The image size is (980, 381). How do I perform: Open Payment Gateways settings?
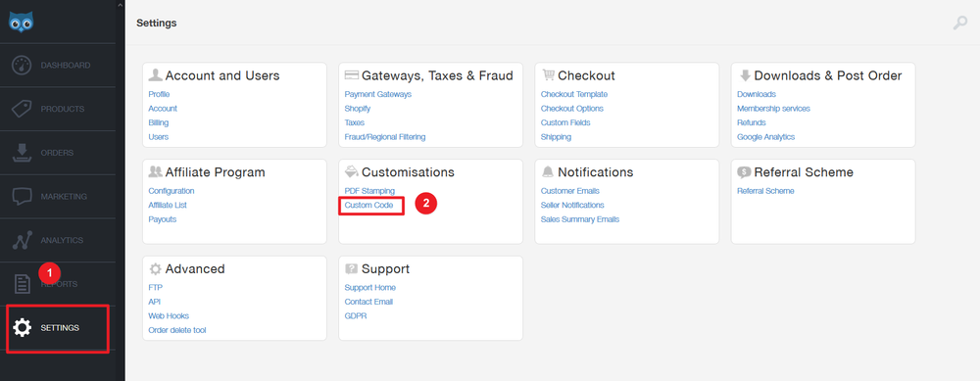coord(378,94)
